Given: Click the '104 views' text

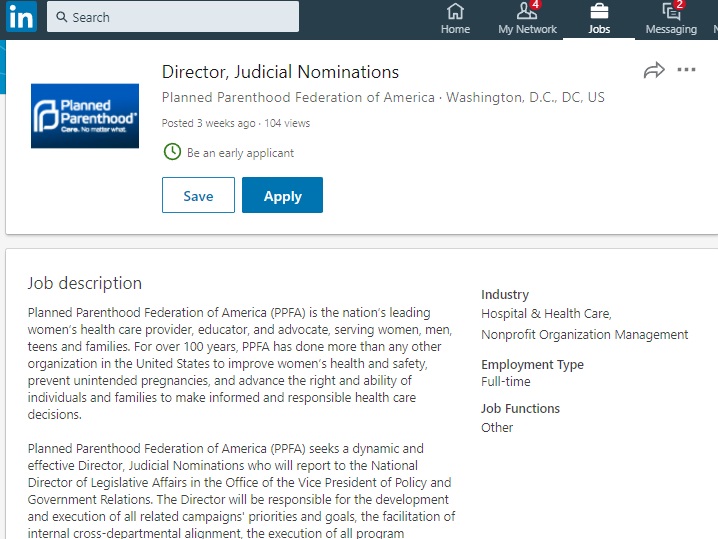Looking at the screenshot, I should (x=287, y=123).
